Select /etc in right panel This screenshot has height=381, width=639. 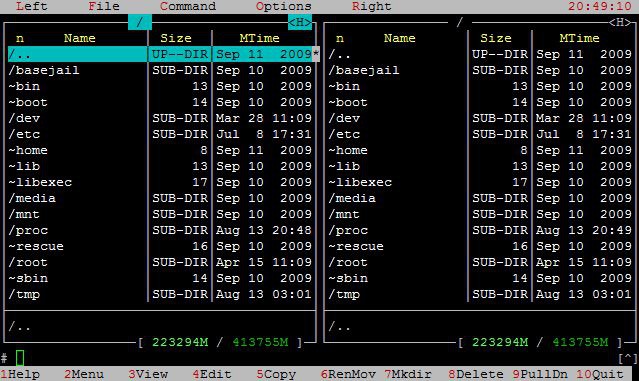pos(480,134)
